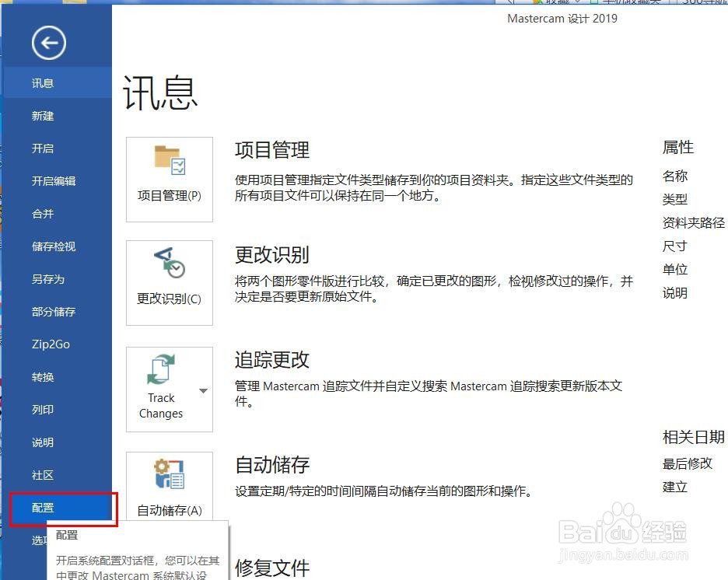Click the 最后修改 date label
728x580 pixels.
point(687,463)
